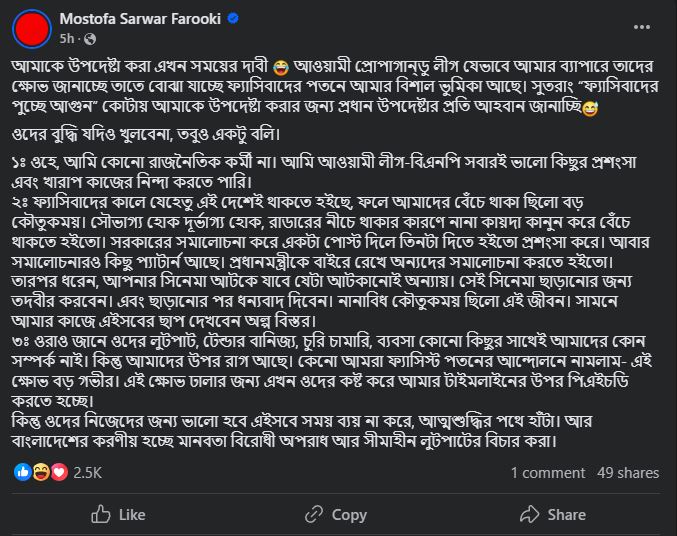This screenshot has height=536, width=677.
Task: Open the 2.5K reactions list
Action: coord(88,472)
